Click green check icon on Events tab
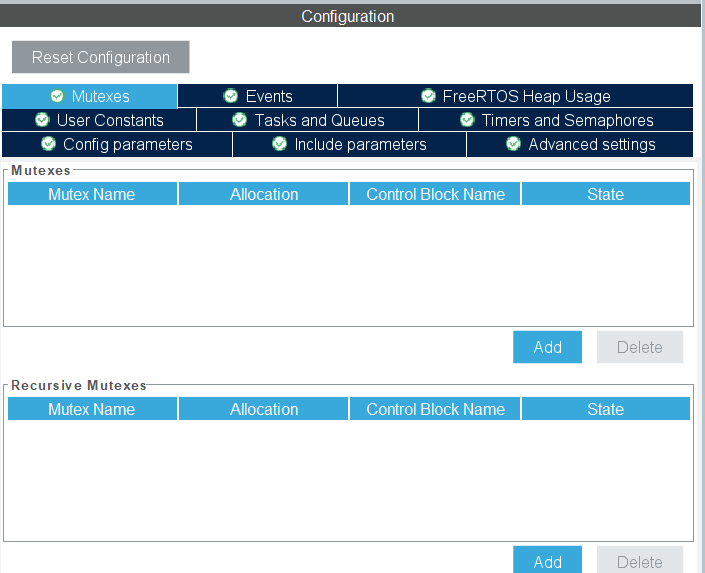This screenshot has width=705, height=573. [231, 96]
